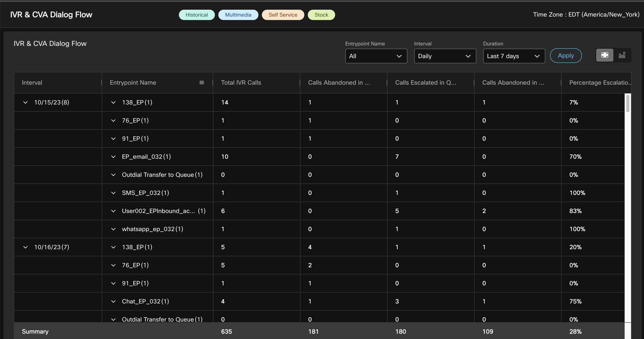
Task: Expand Chat_EP_032 row chevron
Action: (x=113, y=302)
